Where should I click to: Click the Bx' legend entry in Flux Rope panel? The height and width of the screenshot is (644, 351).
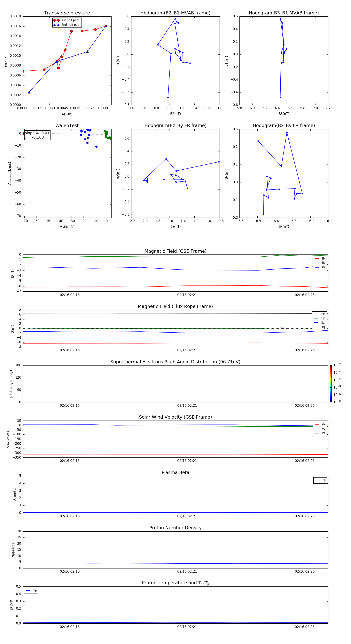(x=320, y=314)
